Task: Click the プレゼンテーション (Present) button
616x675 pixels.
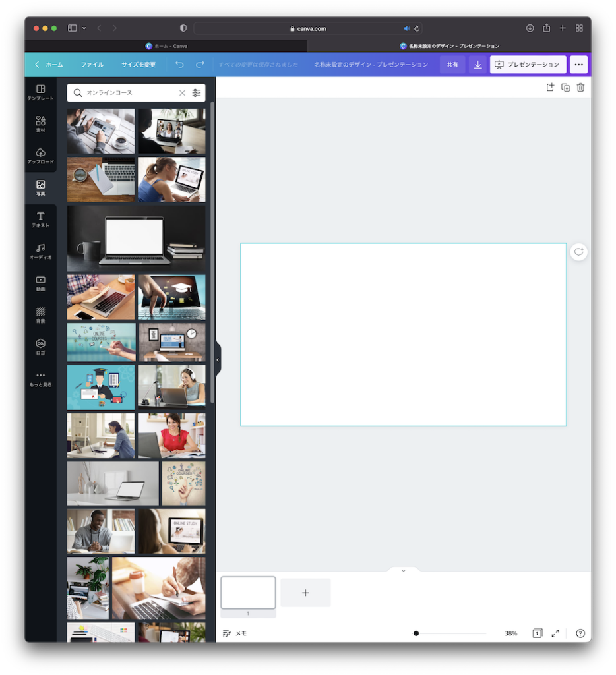Action: click(528, 65)
